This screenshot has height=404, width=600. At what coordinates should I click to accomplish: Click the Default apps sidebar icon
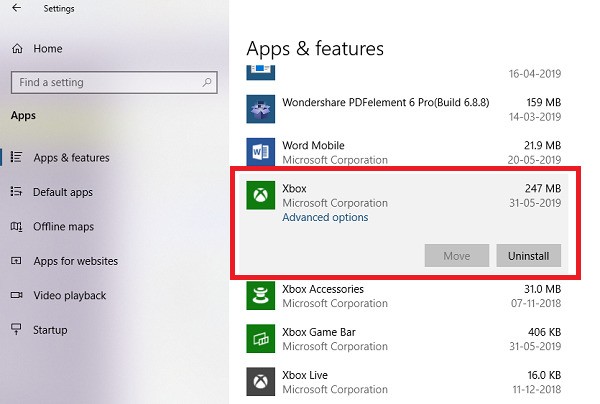(x=16, y=191)
